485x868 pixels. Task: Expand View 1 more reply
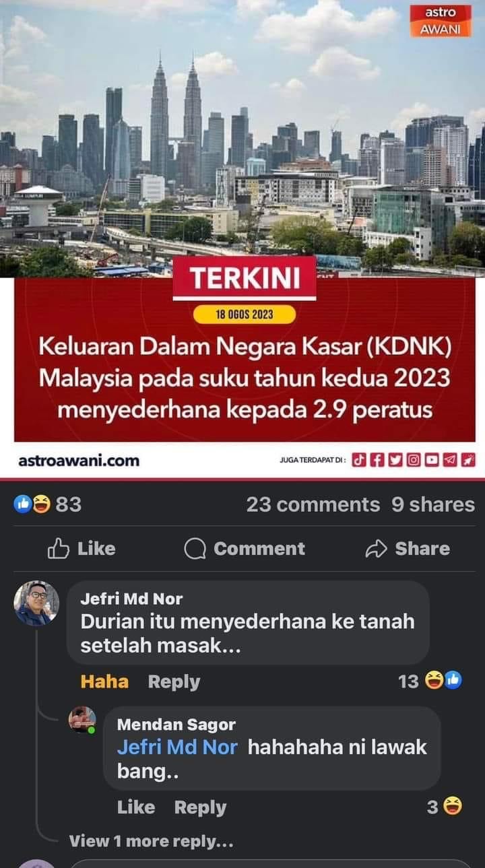(152, 841)
